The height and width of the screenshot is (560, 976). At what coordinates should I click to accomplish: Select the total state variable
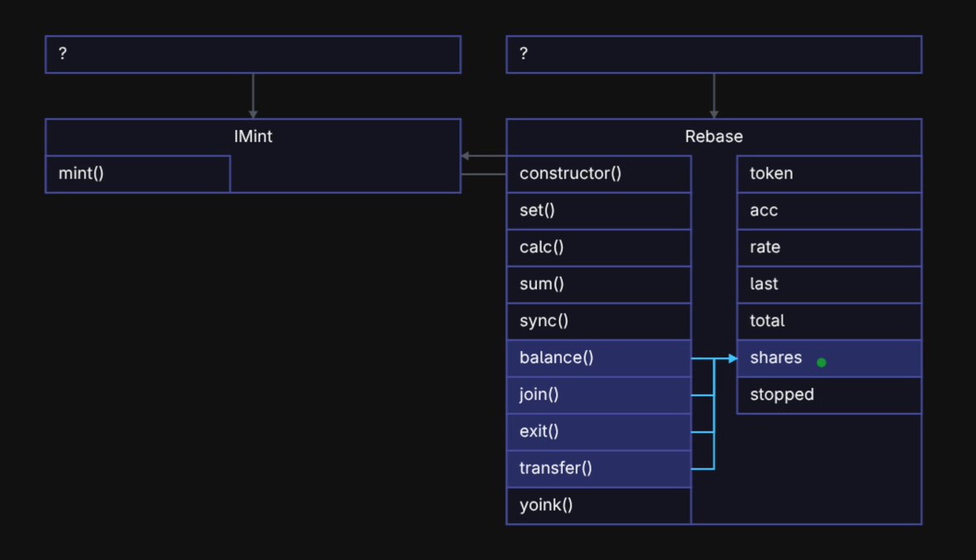tap(829, 321)
